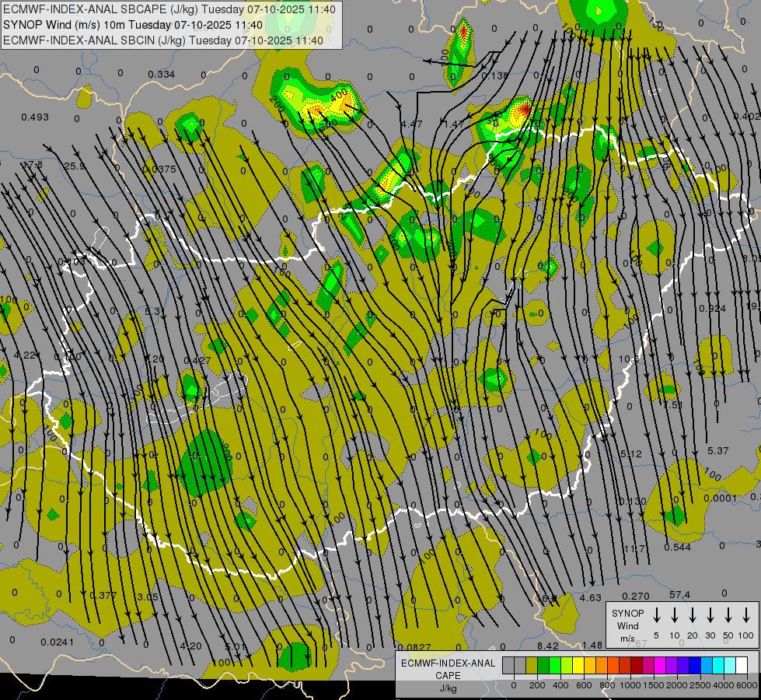Image resolution: width=761 pixels, height=700 pixels.
Task: Click the map value 0.0241
Action: point(58,642)
